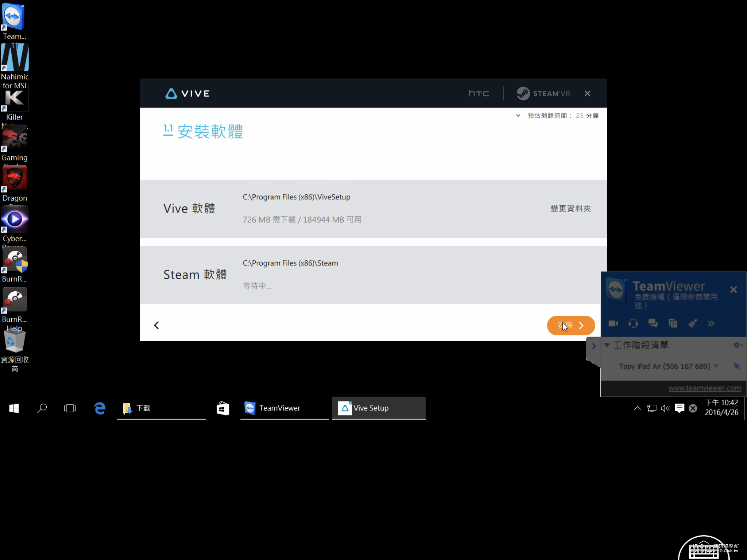This screenshot has height=560, width=747.
Task: Show hidden system tray icons
Action: (637, 408)
